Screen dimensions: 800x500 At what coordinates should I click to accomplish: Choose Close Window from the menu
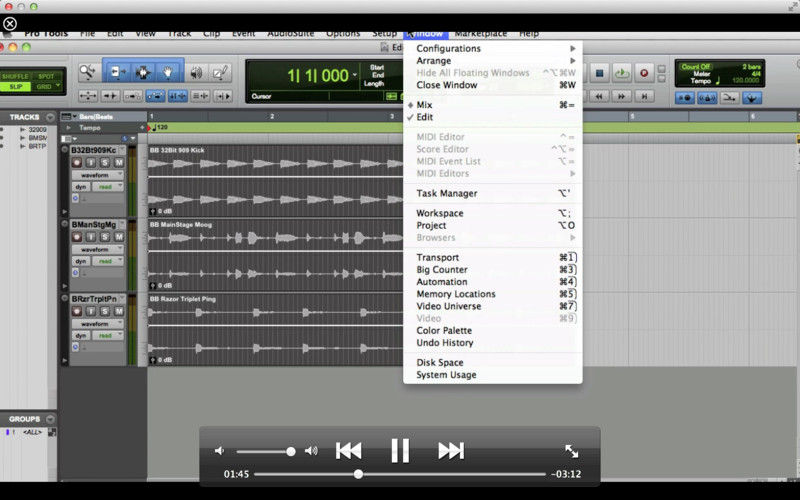pos(493,85)
